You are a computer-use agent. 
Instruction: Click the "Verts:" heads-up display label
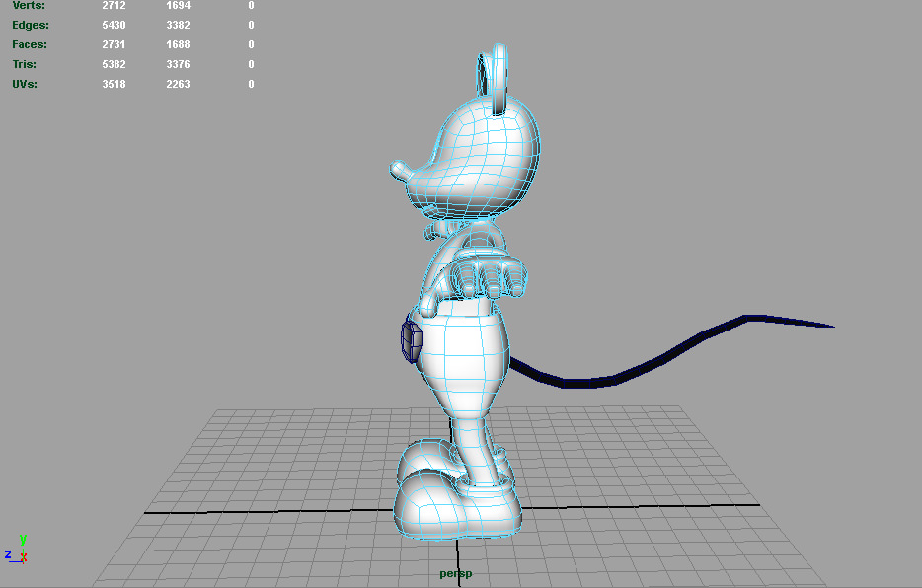pos(29,5)
